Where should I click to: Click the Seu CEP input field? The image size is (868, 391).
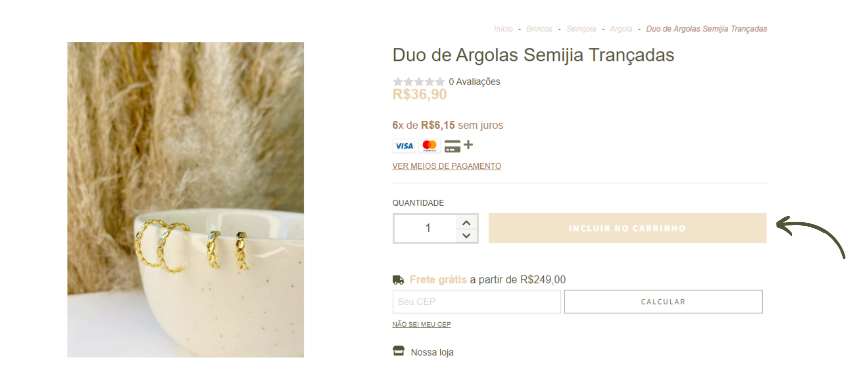(x=476, y=302)
